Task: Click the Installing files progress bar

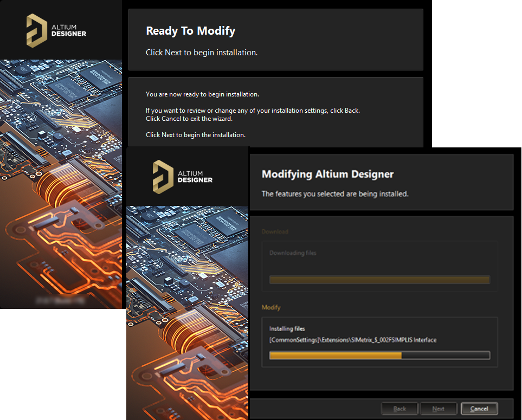Action: (379, 356)
